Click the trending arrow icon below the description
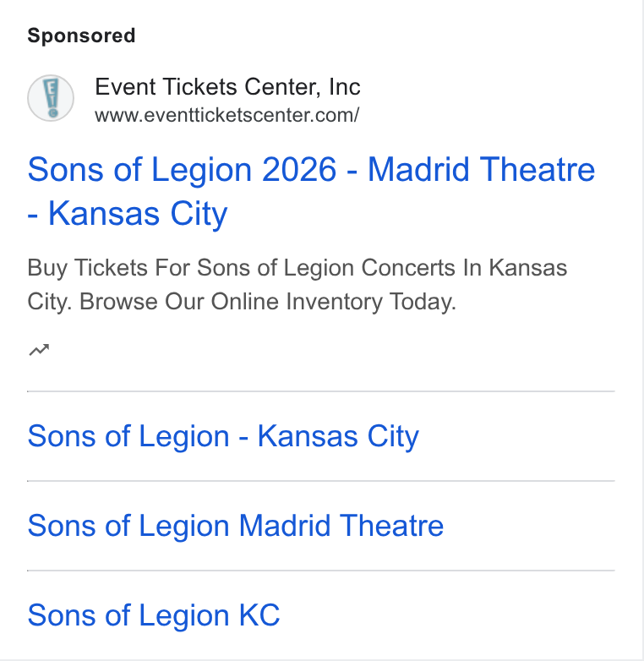The width and height of the screenshot is (644, 661). pos(39,350)
